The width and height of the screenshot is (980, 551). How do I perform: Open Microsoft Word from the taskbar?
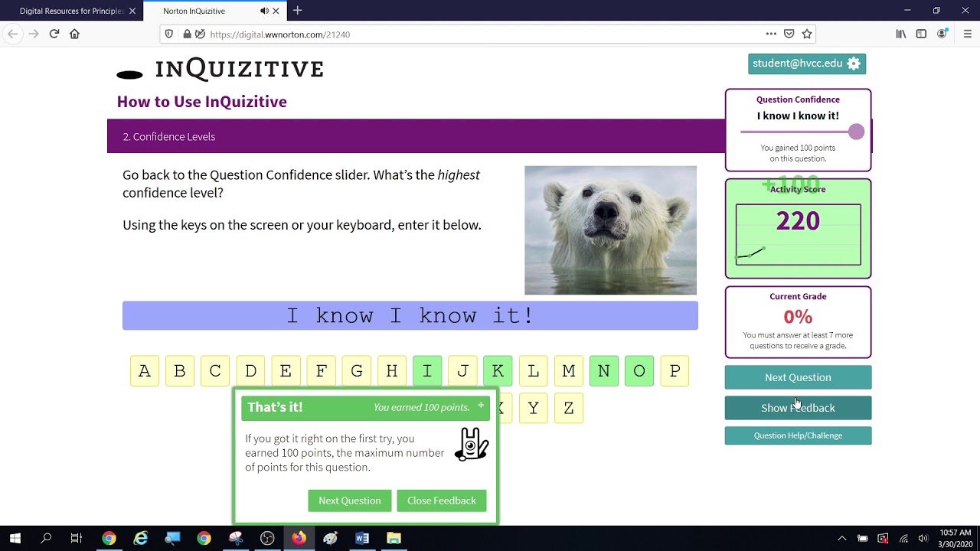(361, 538)
